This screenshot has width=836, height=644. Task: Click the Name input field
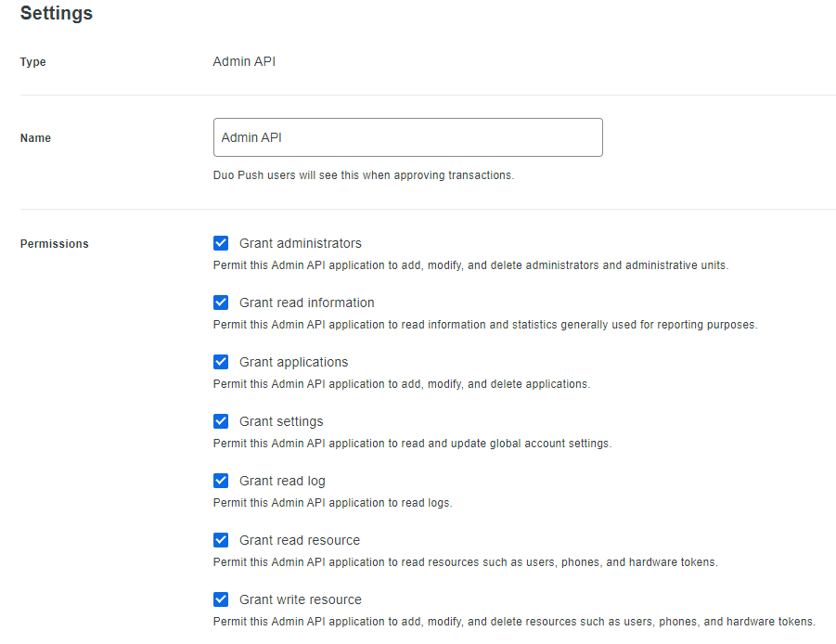tap(407, 137)
